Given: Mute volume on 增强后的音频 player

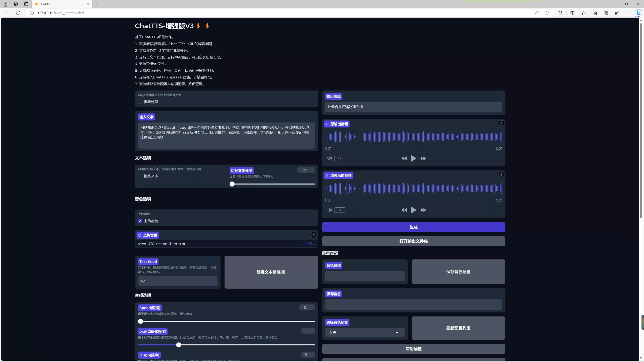Looking at the screenshot, I should point(329,210).
